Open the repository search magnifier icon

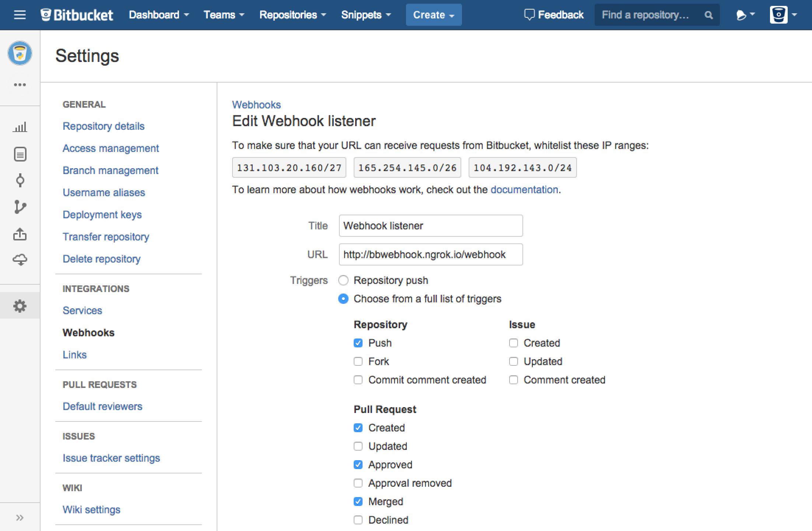pyautogui.click(x=708, y=15)
